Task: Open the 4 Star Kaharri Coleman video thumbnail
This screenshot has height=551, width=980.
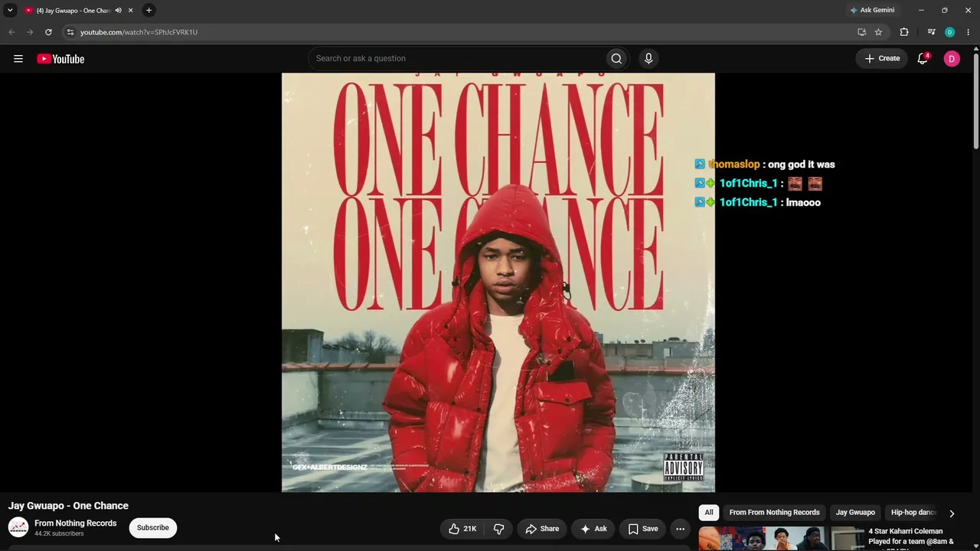Action: [780, 539]
